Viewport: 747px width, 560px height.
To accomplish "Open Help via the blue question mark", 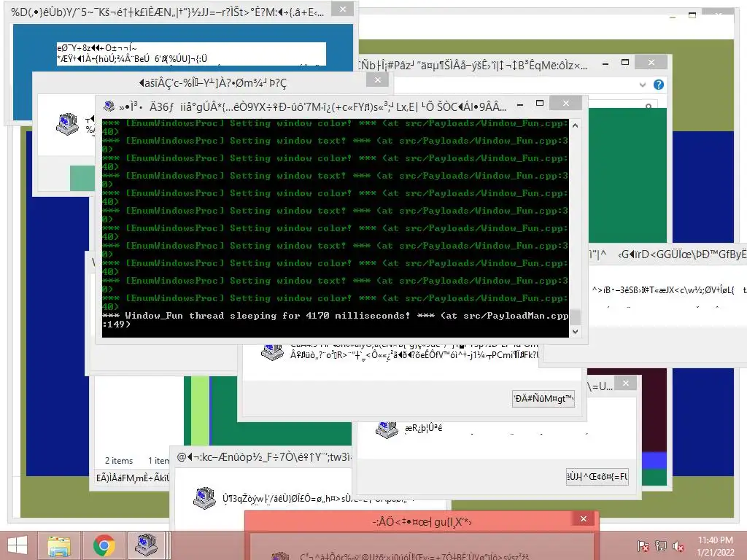I will (x=659, y=85).
